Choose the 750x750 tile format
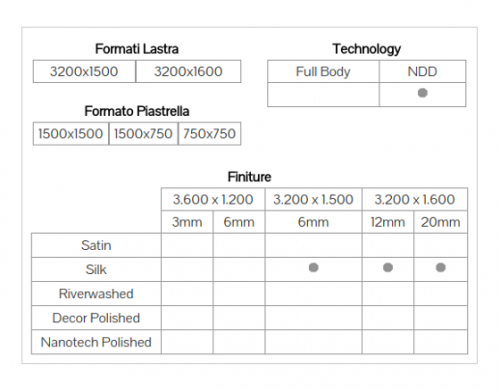500x390 pixels. click(x=210, y=134)
